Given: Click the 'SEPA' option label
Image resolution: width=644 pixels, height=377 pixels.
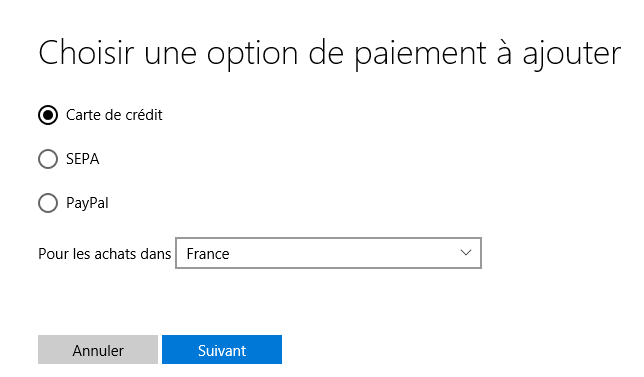Looking at the screenshot, I should 83,159.
